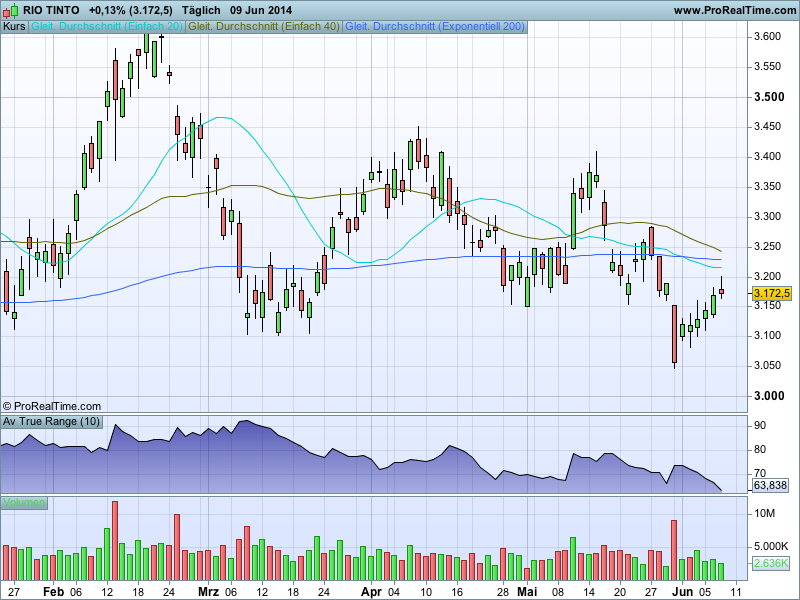The height and width of the screenshot is (600, 800).
Task: Click the 10M volume axis label
Action: click(764, 513)
